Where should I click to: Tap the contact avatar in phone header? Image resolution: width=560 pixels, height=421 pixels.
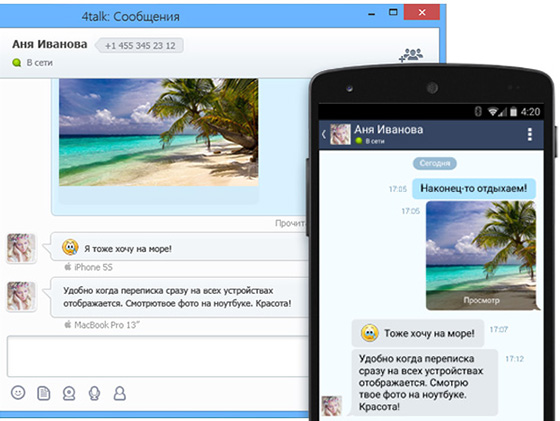coord(340,134)
